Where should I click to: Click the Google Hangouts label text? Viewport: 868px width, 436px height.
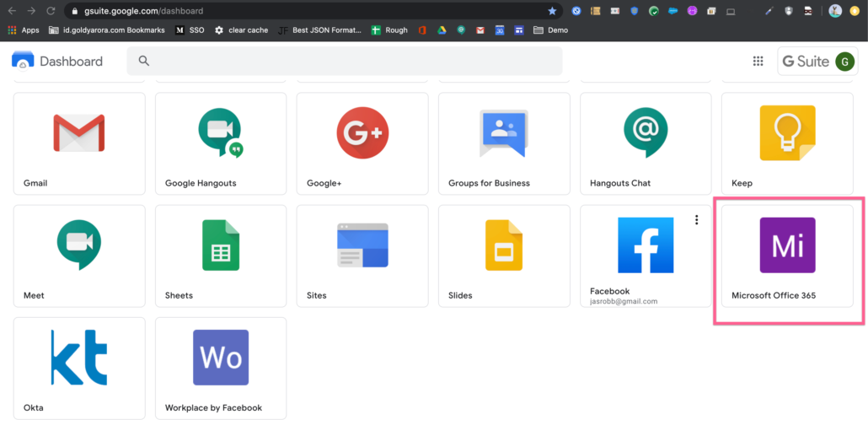click(x=201, y=183)
